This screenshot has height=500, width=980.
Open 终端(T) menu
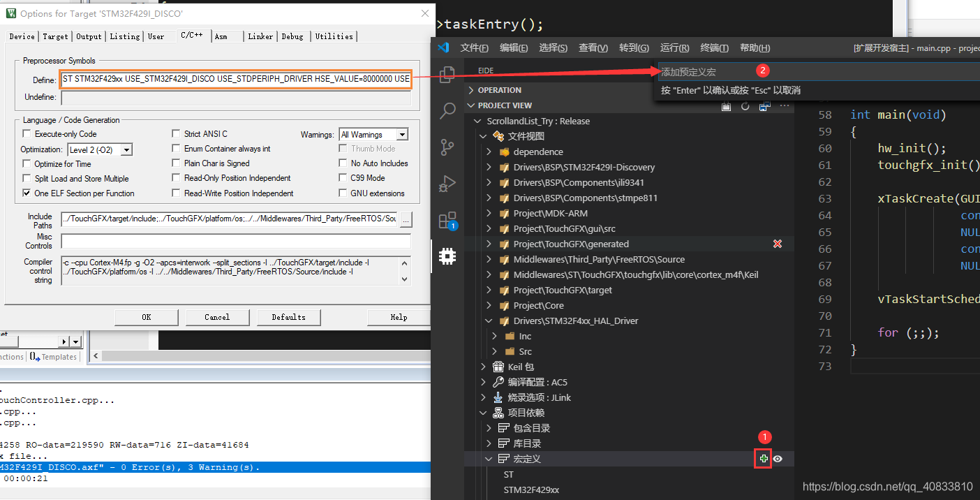(x=714, y=47)
